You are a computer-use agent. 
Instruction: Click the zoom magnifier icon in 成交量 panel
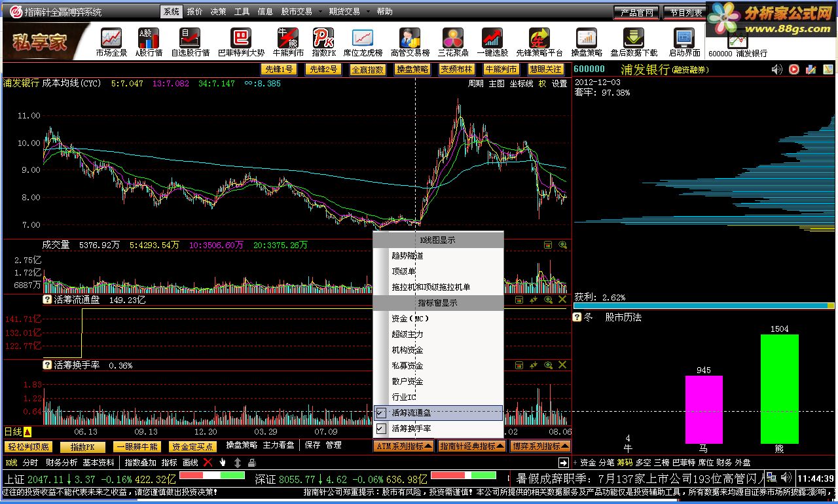point(562,245)
